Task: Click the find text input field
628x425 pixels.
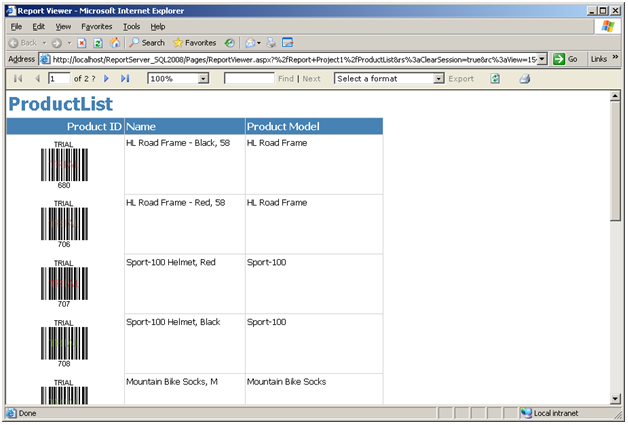Action: 249,78
